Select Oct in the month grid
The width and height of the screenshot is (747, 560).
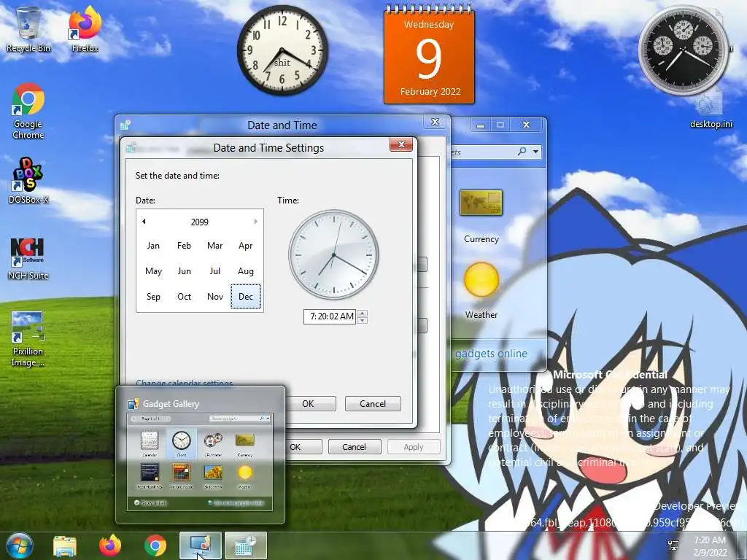pyautogui.click(x=184, y=297)
